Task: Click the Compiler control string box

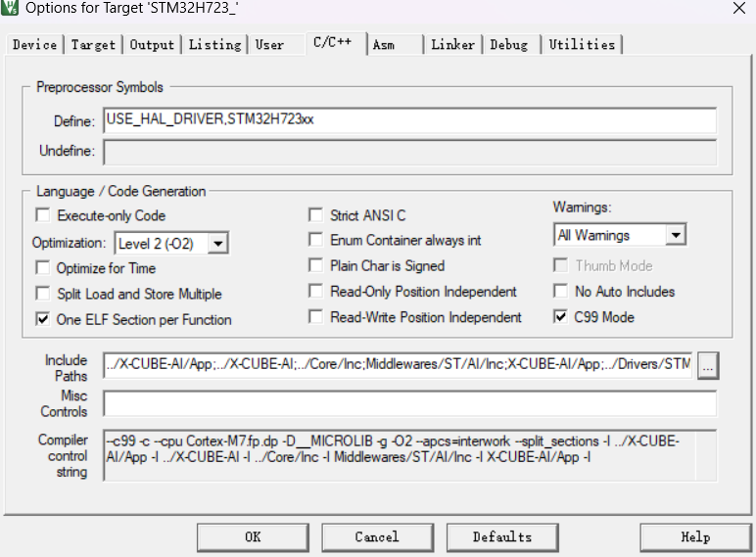Action: 409,455
